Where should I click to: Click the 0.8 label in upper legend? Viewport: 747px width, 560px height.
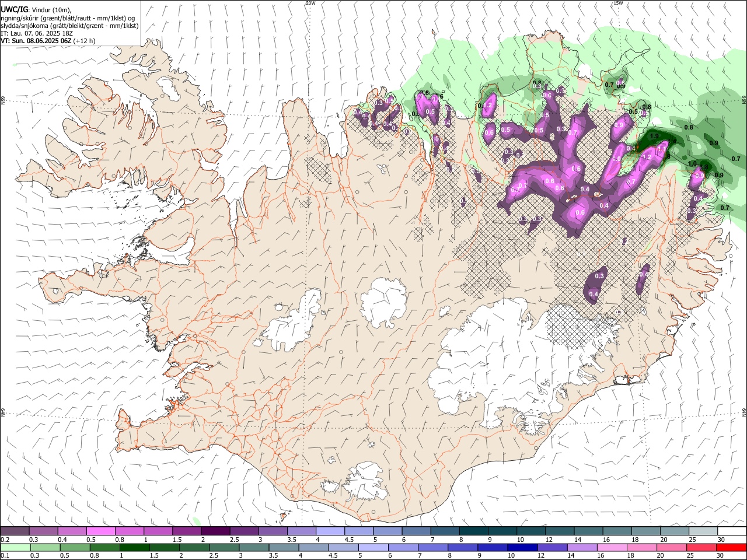[120, 540]
